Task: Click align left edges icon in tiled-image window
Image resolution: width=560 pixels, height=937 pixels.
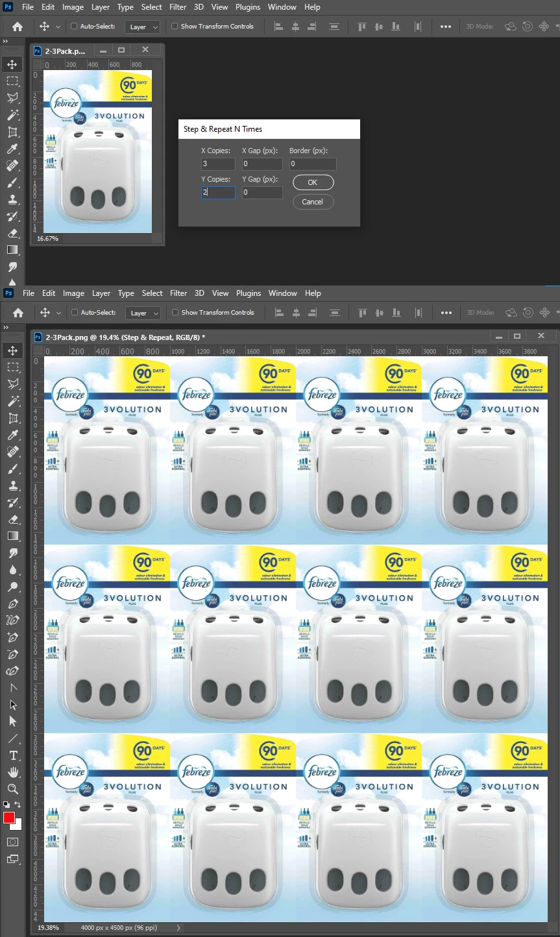Action: tap(279, 313)
